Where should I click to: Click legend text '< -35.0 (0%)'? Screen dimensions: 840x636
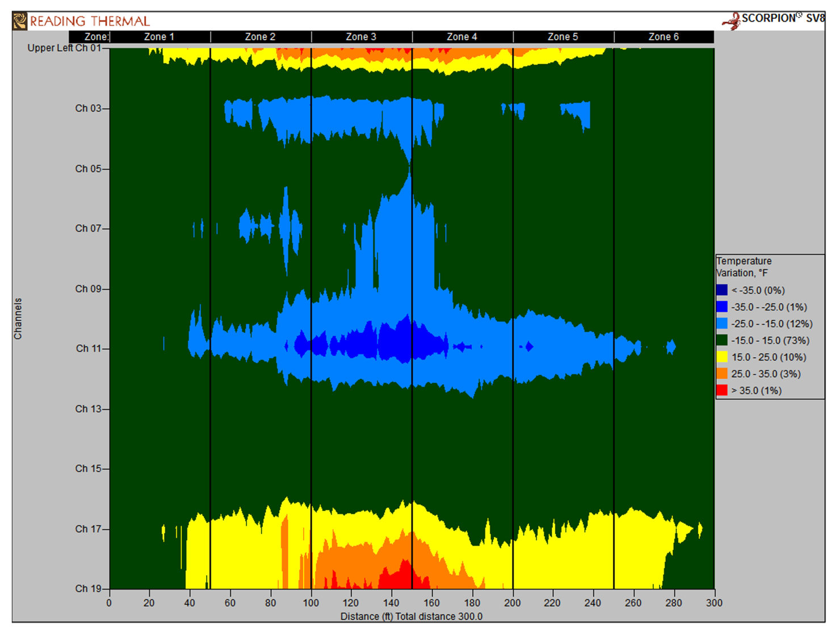pos(758,290)
